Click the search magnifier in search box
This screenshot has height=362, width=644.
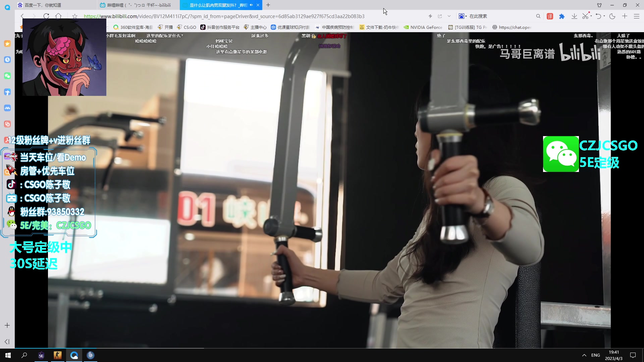point(538,16)
